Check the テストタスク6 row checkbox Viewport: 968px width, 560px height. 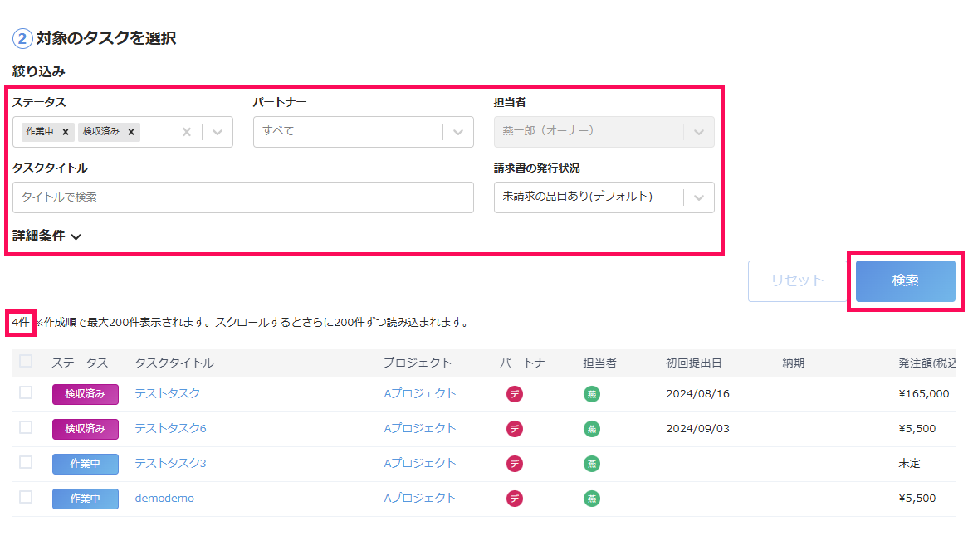pos(25,427)
